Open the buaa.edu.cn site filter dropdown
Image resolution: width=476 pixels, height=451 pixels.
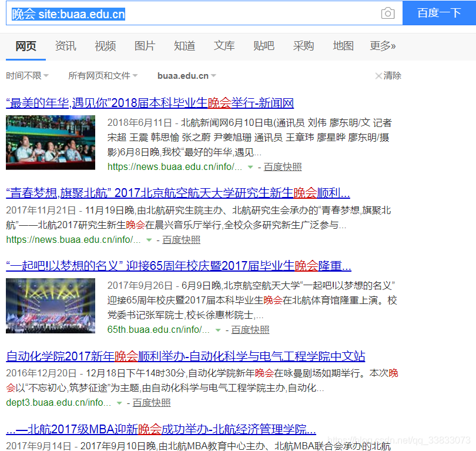click(x=187, y=76)
